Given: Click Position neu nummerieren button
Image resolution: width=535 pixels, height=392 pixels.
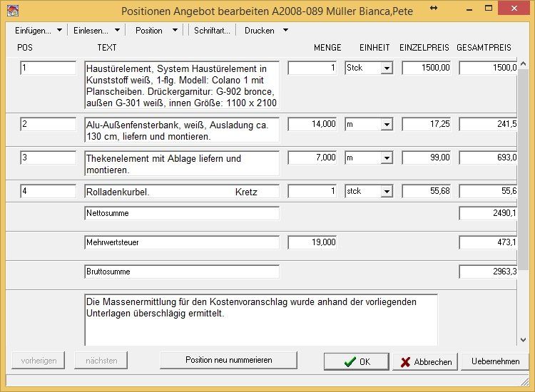Looking at the screenshot, I should click(x=228, y=361).
